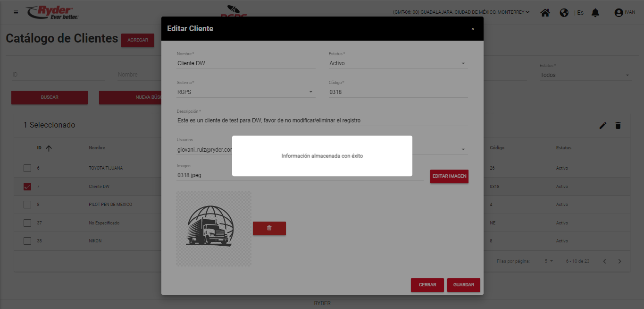Screen dimensions: 644x309
Task: Open the hamburger navigation menu
Action: [16, 12]
